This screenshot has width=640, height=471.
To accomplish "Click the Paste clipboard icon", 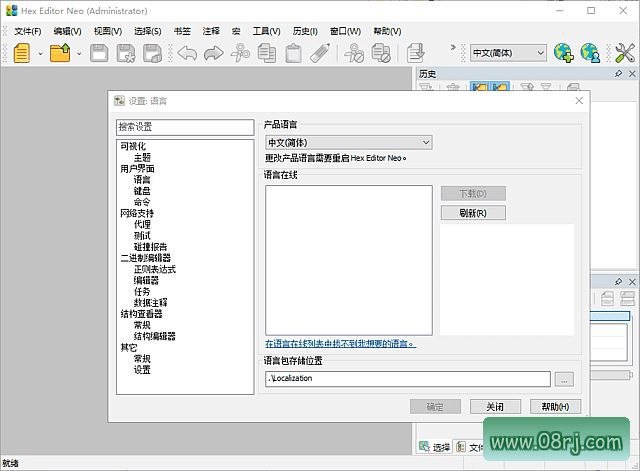I will pos(293,53).
